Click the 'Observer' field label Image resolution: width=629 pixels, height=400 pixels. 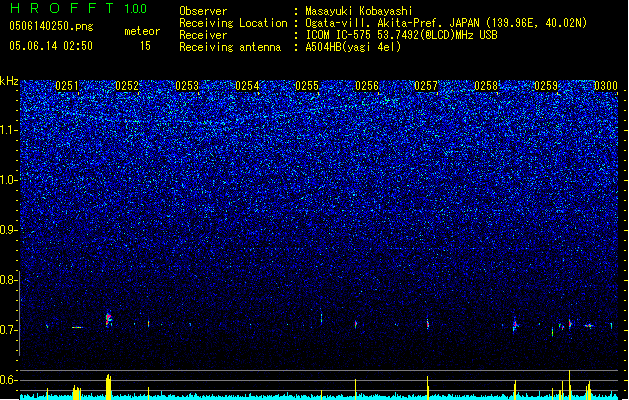(203, 11)
